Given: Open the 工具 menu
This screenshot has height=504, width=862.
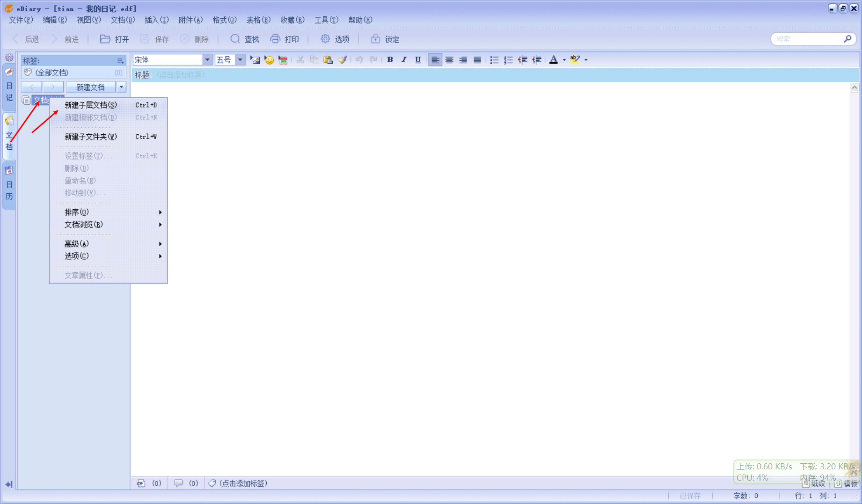Looking at the screenshot, I should (x=326, y=20).
